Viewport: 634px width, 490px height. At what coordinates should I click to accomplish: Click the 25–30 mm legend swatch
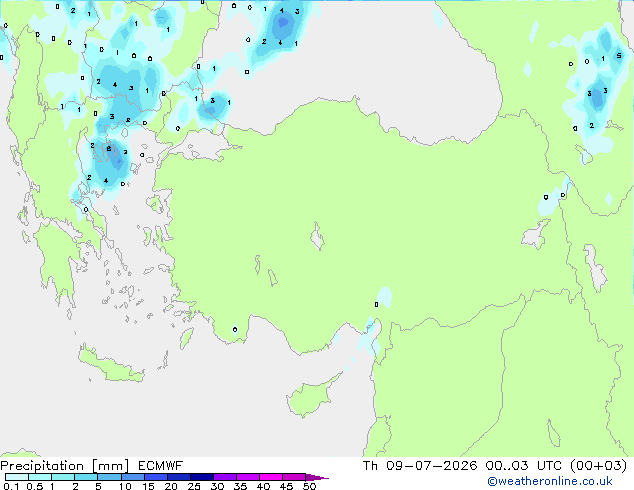coord(201,477)
